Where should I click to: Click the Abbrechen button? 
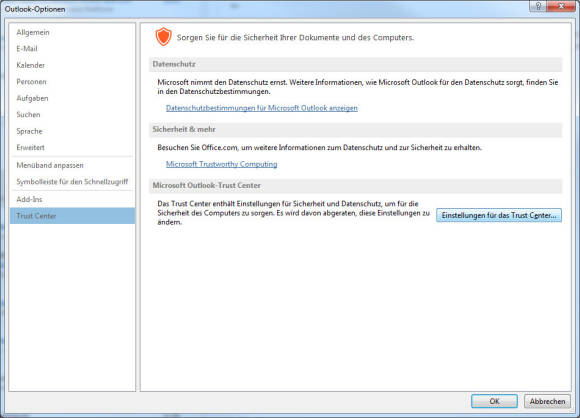click(547, 401)
